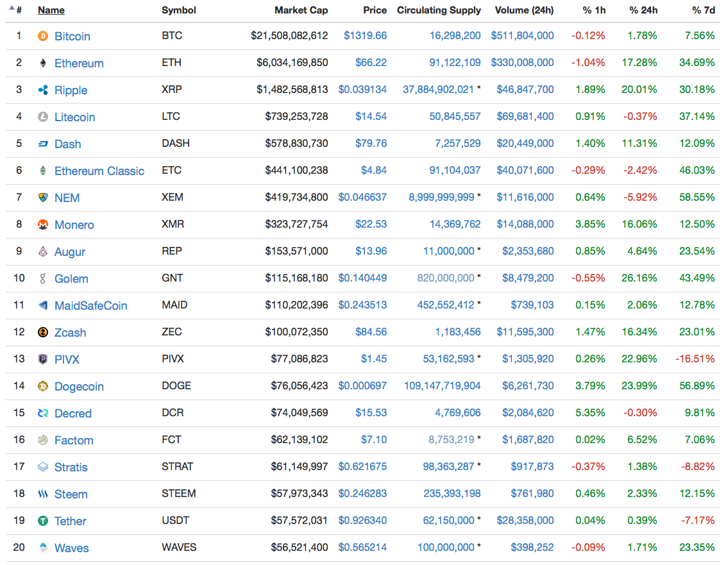Sort table by Symbol column header
Screen dimensions: 728x565
(179, 10)
